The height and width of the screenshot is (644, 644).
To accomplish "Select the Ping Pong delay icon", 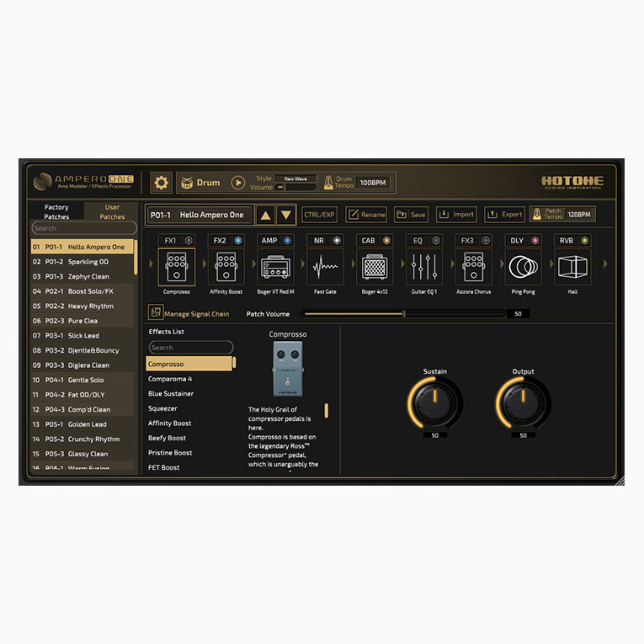I will (x=523, y=268).
